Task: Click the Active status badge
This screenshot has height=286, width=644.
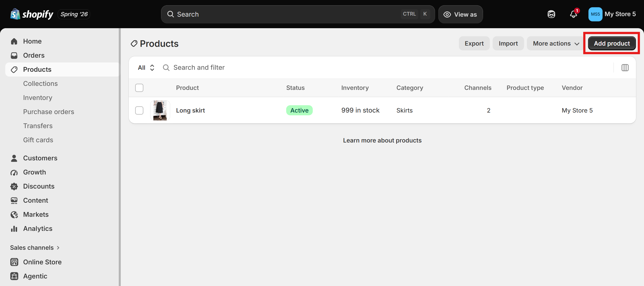Action: [x=299, y=110]
